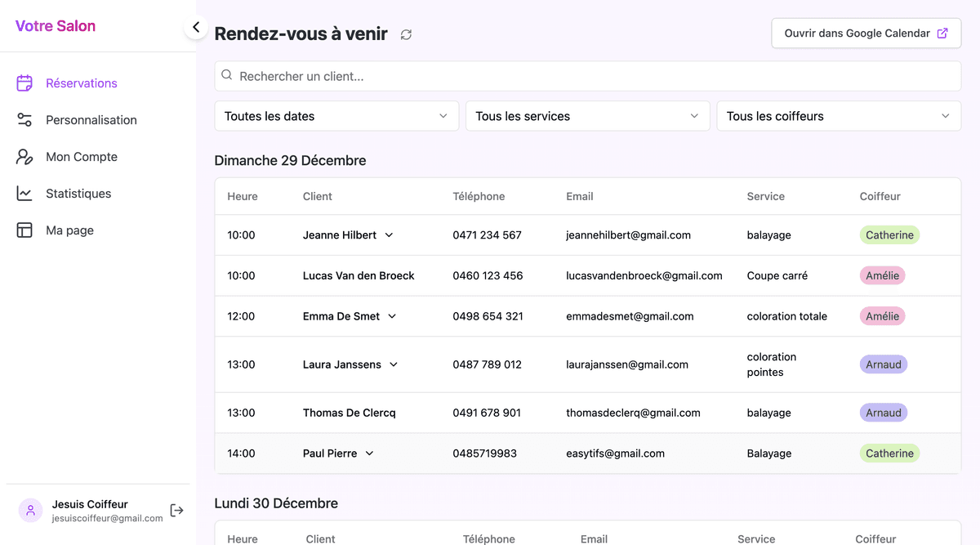Expand Paul Pierre's appointment details
The height and width of the screenshot is (545, 980).
(x=369, y=453)
